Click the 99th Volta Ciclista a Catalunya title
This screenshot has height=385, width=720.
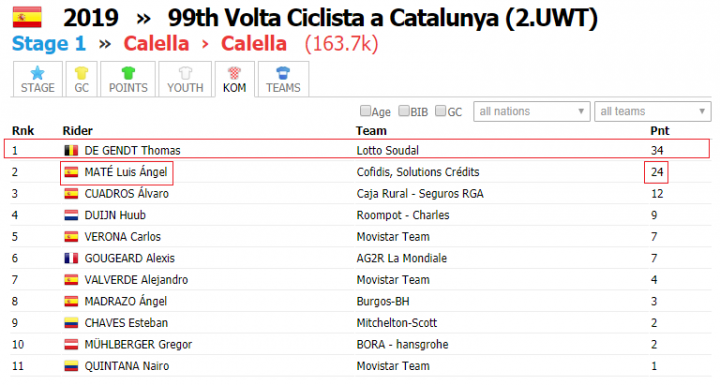[x=333, y=18]
